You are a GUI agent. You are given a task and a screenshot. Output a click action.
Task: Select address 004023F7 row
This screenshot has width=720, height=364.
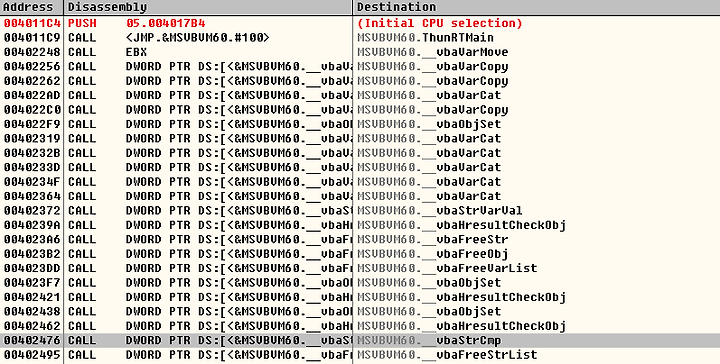32,282
